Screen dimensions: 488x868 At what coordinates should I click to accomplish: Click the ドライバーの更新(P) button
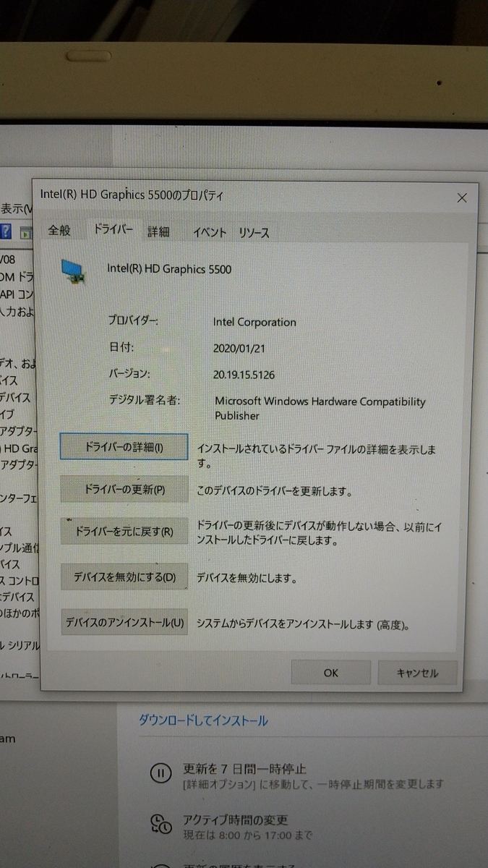pos(124,490)
